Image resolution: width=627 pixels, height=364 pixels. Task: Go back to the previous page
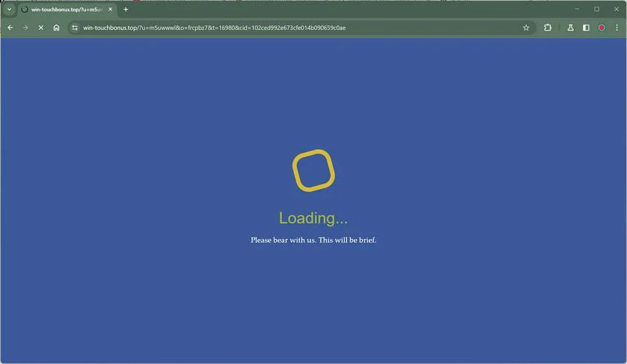(10, 27)
